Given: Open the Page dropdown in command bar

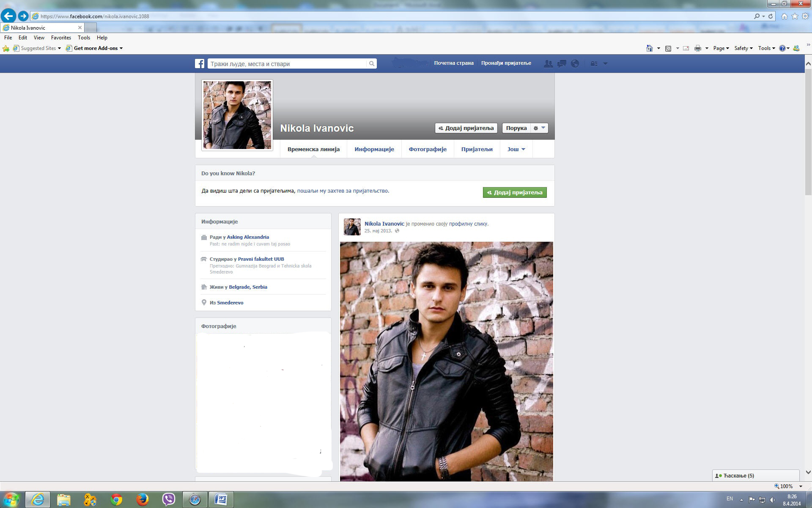Looking at the screenshot, I should [721, 48].
